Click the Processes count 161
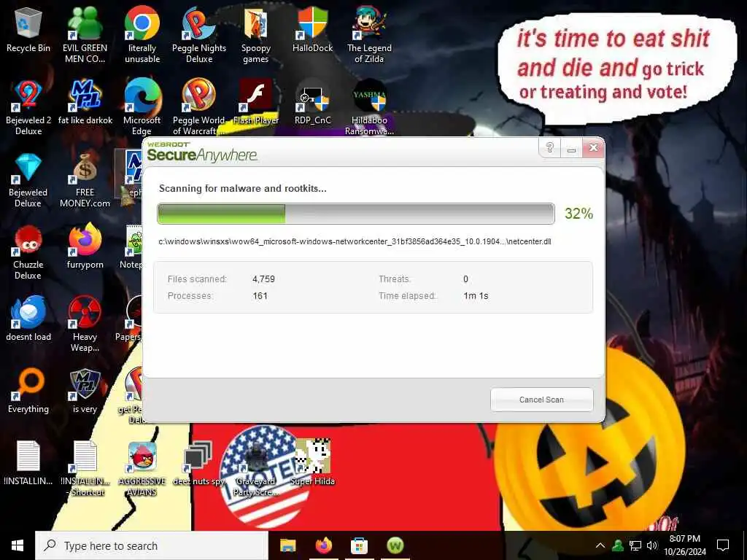This screenshot has width=747, height=560. tap(260, 296)
